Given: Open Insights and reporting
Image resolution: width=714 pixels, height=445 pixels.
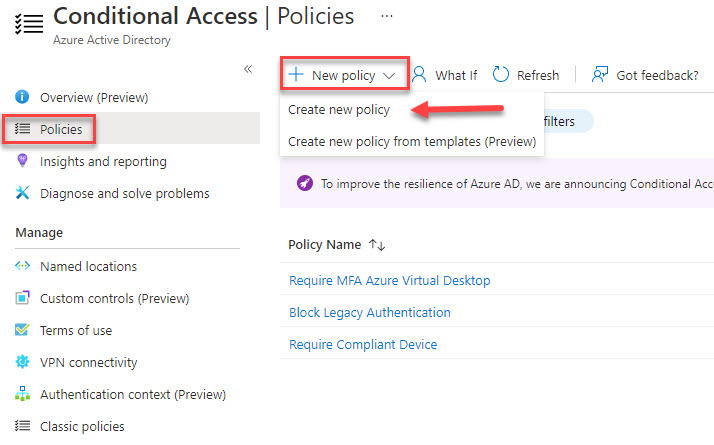Looking at the screenshot, I should pos(103,162).
